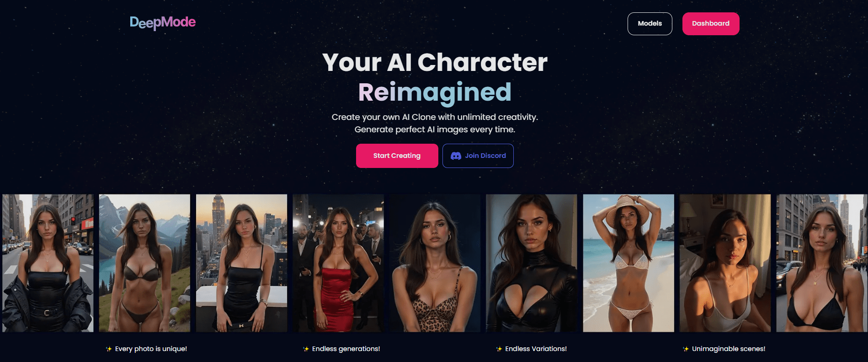Open the Models page
The width and height of the screenshot is (868, 362).
[x=650, y=24]
